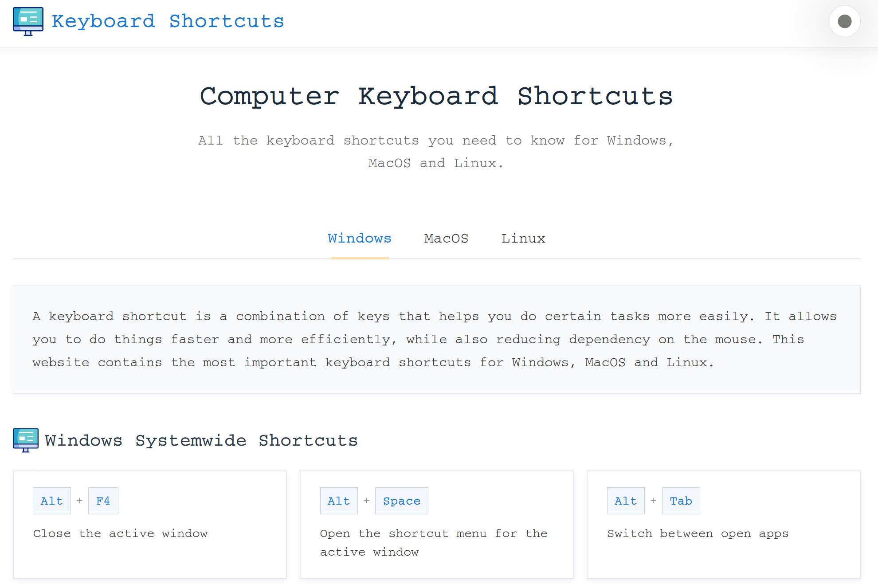This screenshot has height=588, width=878.
Task: Switch to the Linux tab
Action: 523,239
